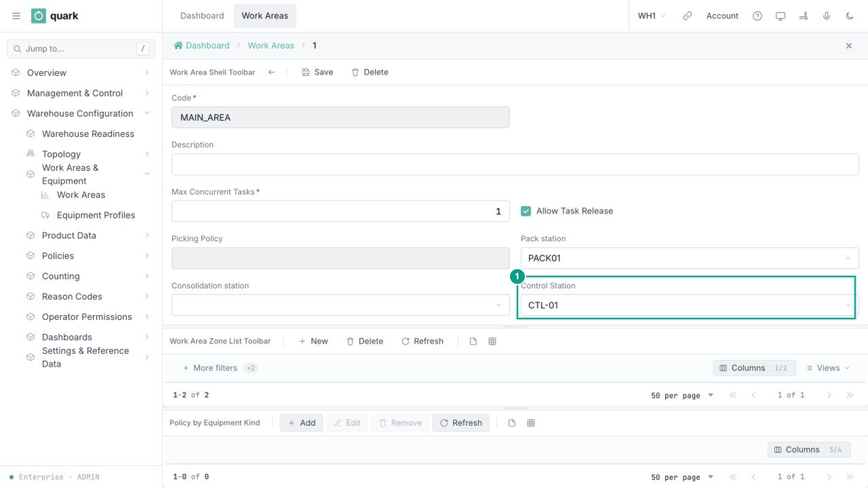The image size is (868, 488).
Task: Open the Views dropdown
Action: (828, 368)
